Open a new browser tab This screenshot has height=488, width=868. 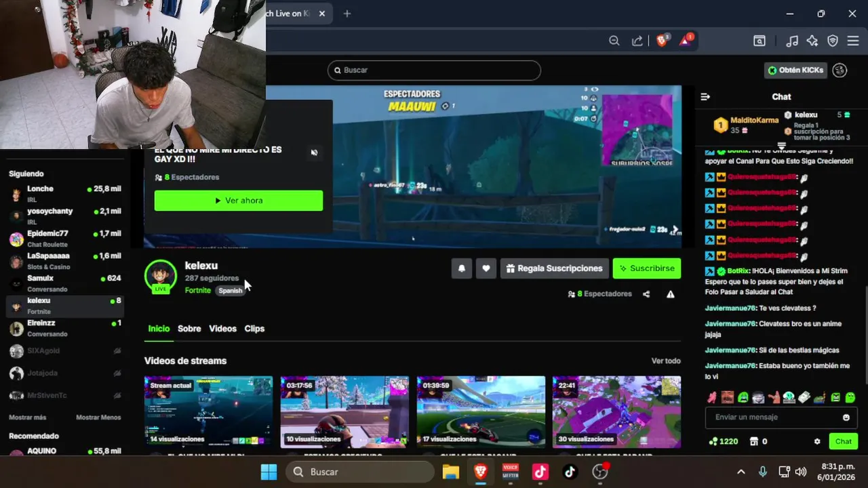[347, 14]
